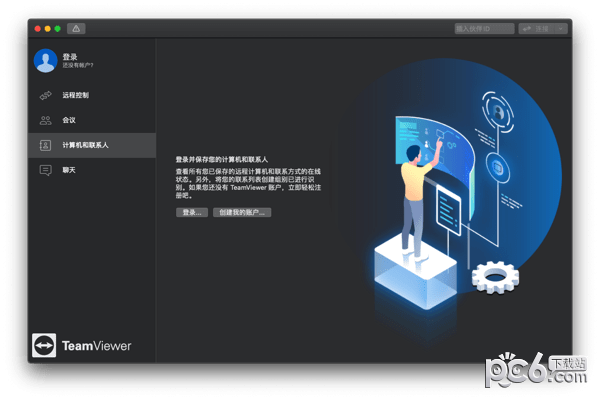Click the yellow minimize window button

[x=47, y=29]
